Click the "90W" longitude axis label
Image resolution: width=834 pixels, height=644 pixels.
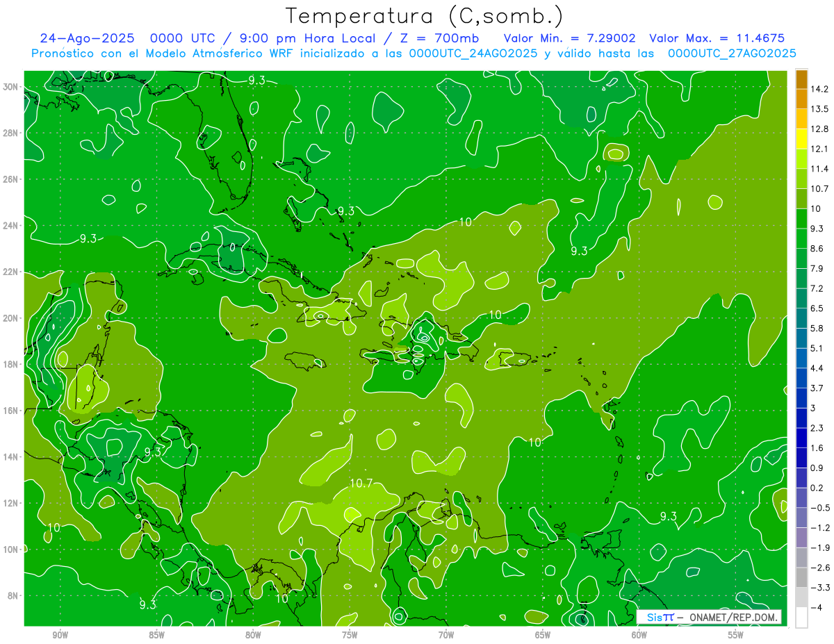click(x=60, y=635)
